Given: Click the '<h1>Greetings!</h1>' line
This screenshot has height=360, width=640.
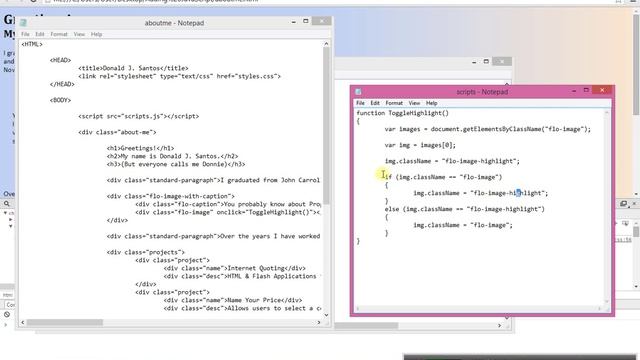Looking at the screenshot, I should pos(140,148).
